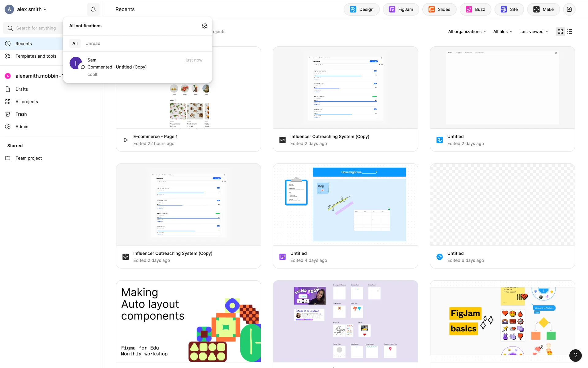Play the E-commerce prototype icon
The height and width of the screenshot is (368, 588).
(126, 140)
